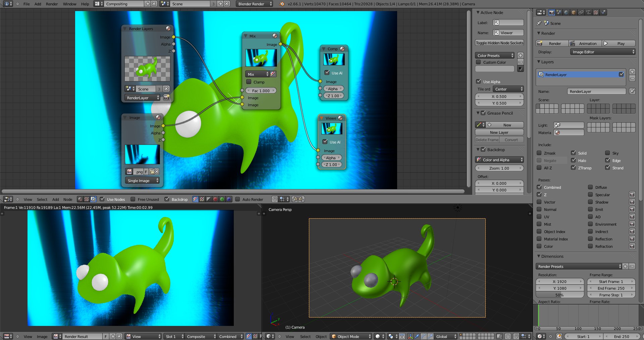
Task: Click the open image icon on Image node
Action: 152,172
